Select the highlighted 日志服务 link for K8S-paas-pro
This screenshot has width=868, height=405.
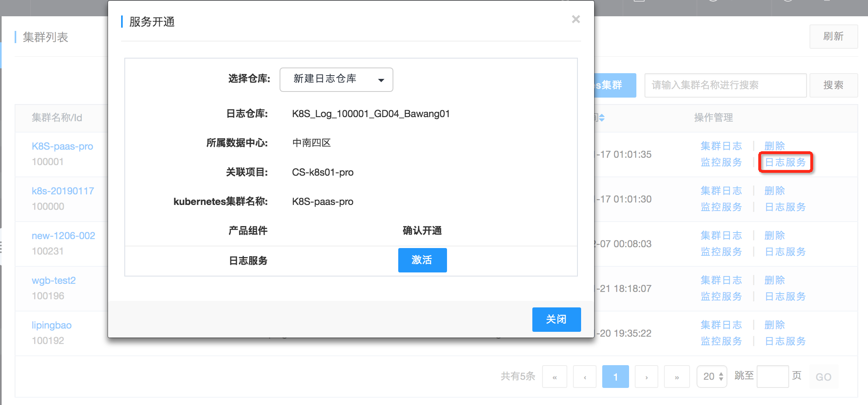[785, 162]
